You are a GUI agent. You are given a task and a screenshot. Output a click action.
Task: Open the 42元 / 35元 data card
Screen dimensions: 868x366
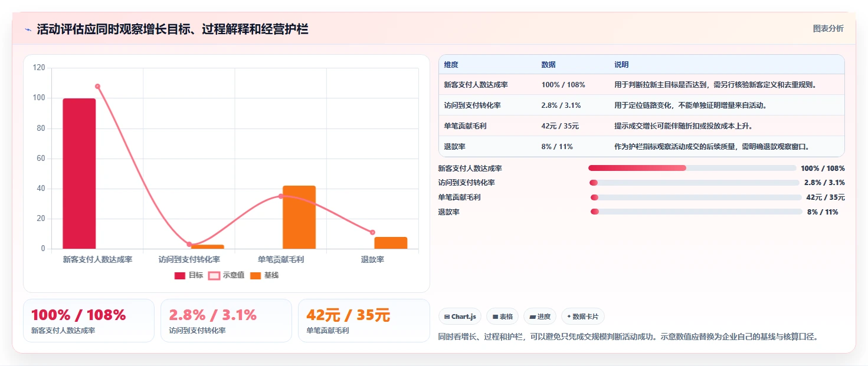coord(363,321)
